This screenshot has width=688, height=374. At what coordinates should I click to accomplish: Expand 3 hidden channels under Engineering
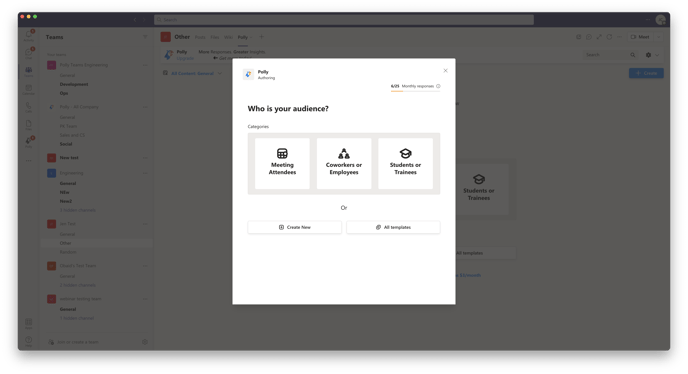[x=78, y=210]
